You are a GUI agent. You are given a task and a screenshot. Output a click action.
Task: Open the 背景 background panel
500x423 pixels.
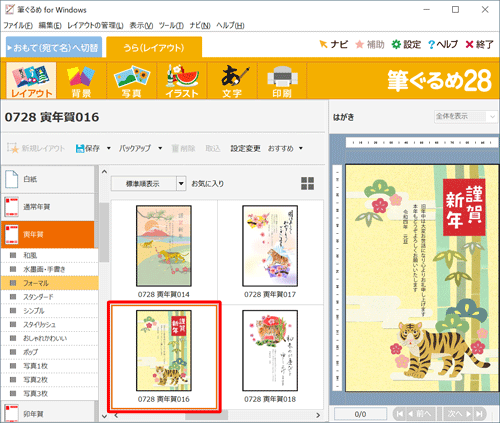[x=81, y=81]
